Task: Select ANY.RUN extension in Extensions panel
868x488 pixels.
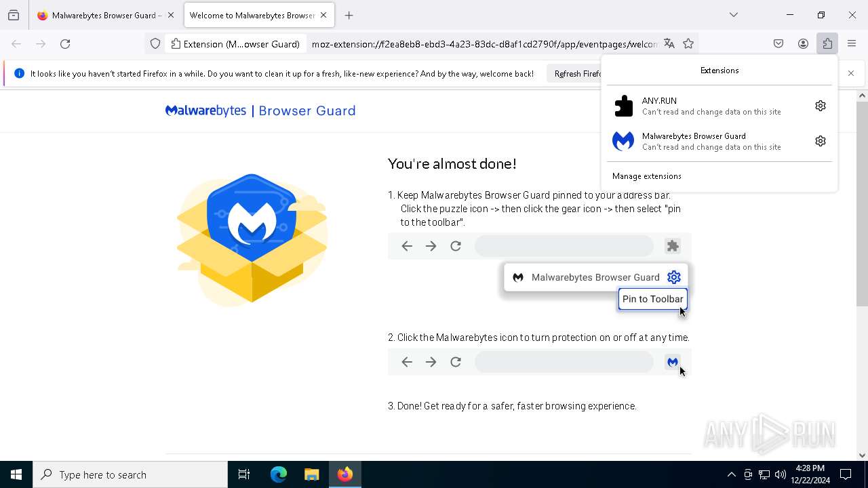Action: (x=709, y=106)
